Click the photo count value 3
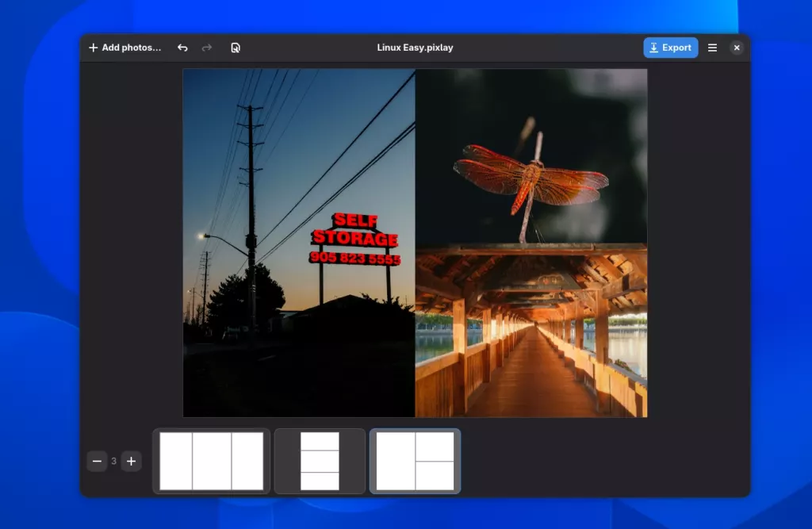This screenshot has width=812, height=529. (x=114, y=461)
